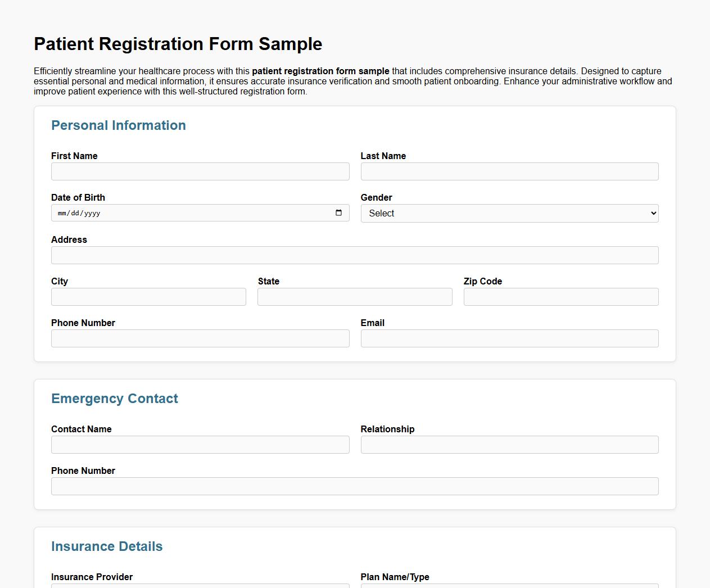Click the Insurance Details section heading

106,546
